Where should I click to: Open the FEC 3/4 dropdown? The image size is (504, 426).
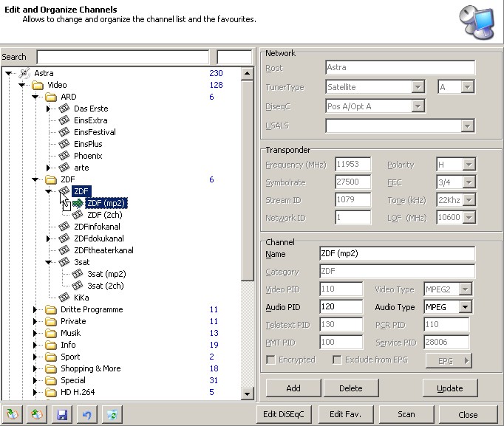point(469,182)
